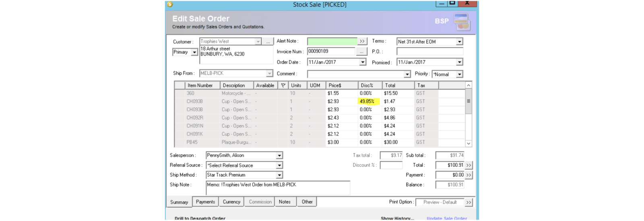Viewport: 644px width, 221px height.
Task: Click the Price$ column header
Action: pyautogui.click(x=342, y=86)
